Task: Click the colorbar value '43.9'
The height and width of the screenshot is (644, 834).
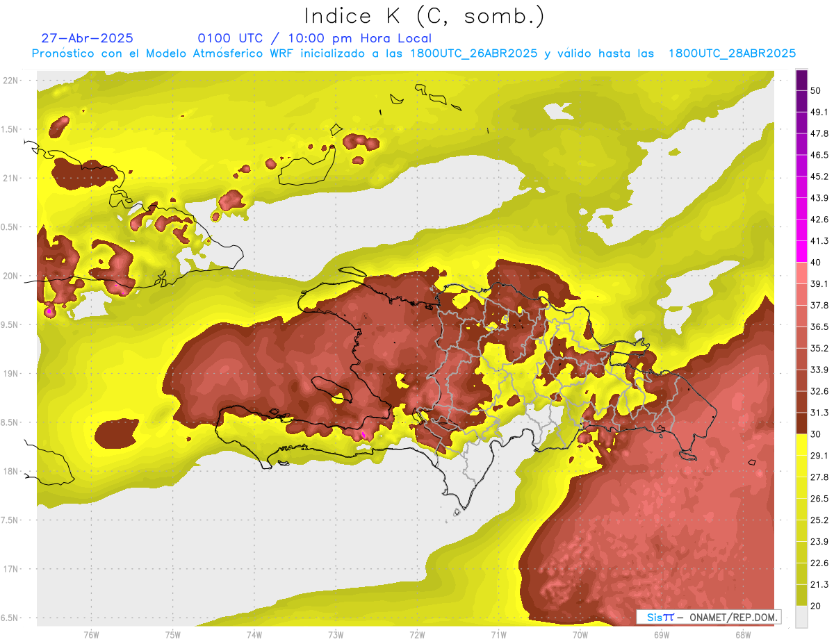Action: pyautogui.click(x=819, y=198)
